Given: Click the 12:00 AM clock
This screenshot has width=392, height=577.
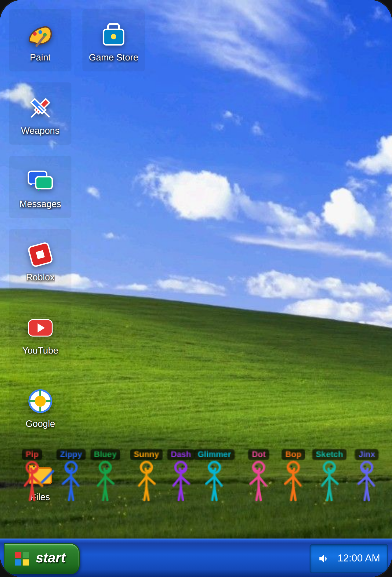Looking at the screenshot, I should [359, 558].
